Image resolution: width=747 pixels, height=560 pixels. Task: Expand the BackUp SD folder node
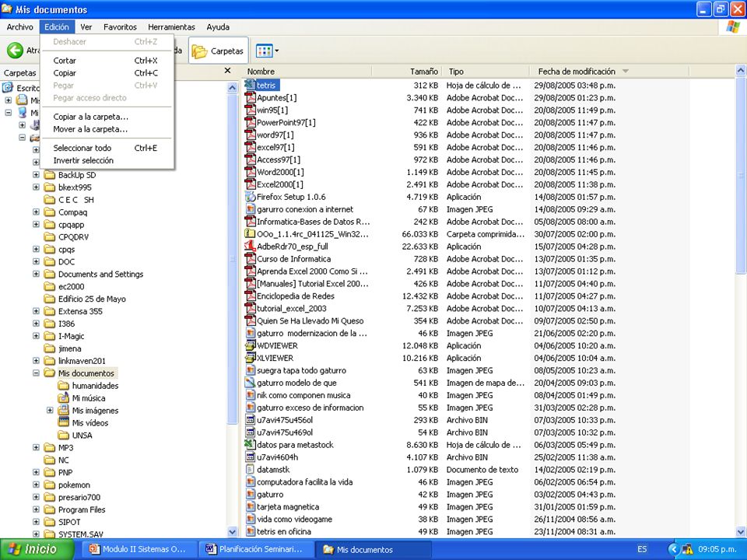(36, 175)
